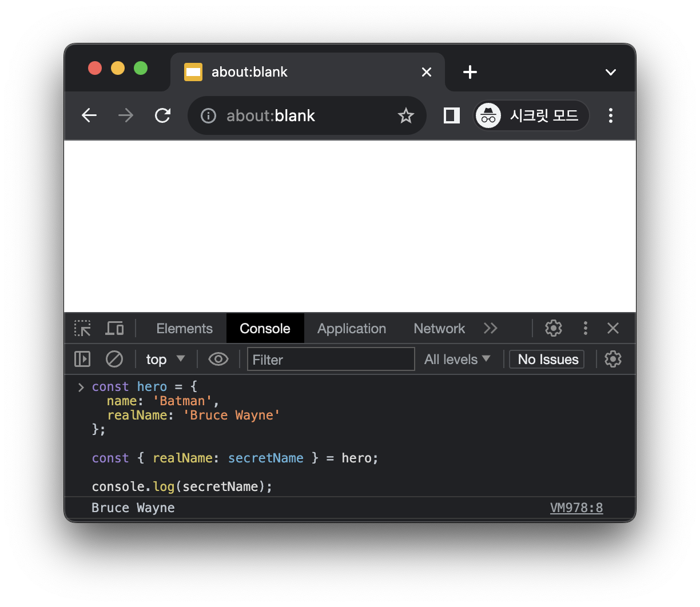The height and width of the screenshot is (607, 700).
Task: Click the console input chevron beside const hero
Action: click(x=81, y=387)
